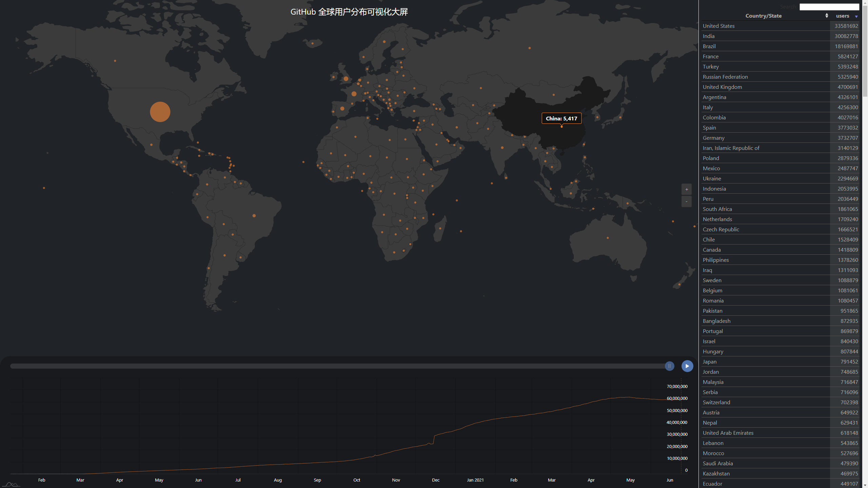Select the Belgium row
Image resolution: width=868 pixels, height=488 pixels.
pos(780,290)
